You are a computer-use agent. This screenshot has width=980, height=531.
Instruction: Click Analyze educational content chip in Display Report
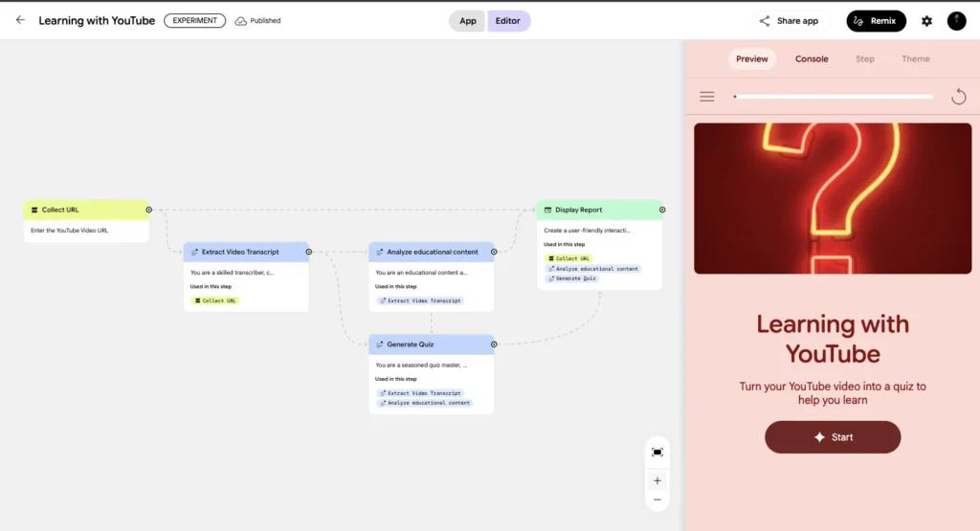pos(593,269)
